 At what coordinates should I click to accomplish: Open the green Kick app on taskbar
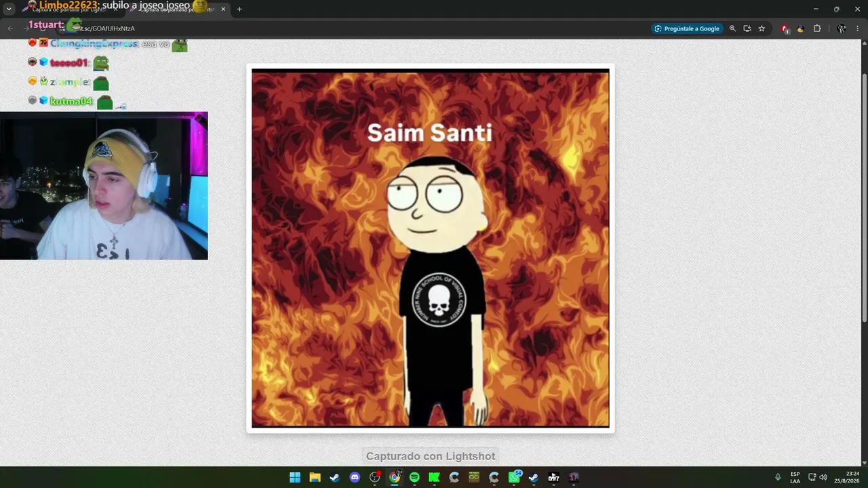434,477
